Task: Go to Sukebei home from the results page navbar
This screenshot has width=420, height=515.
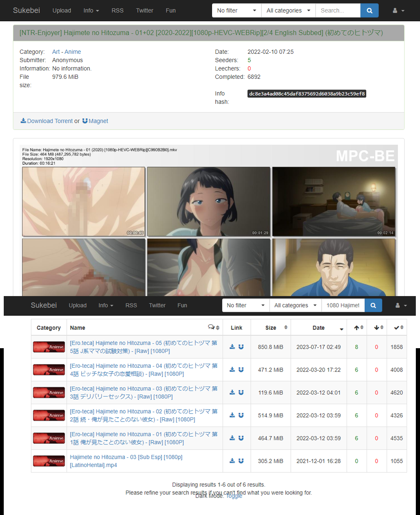Action: tap(44, 305)
